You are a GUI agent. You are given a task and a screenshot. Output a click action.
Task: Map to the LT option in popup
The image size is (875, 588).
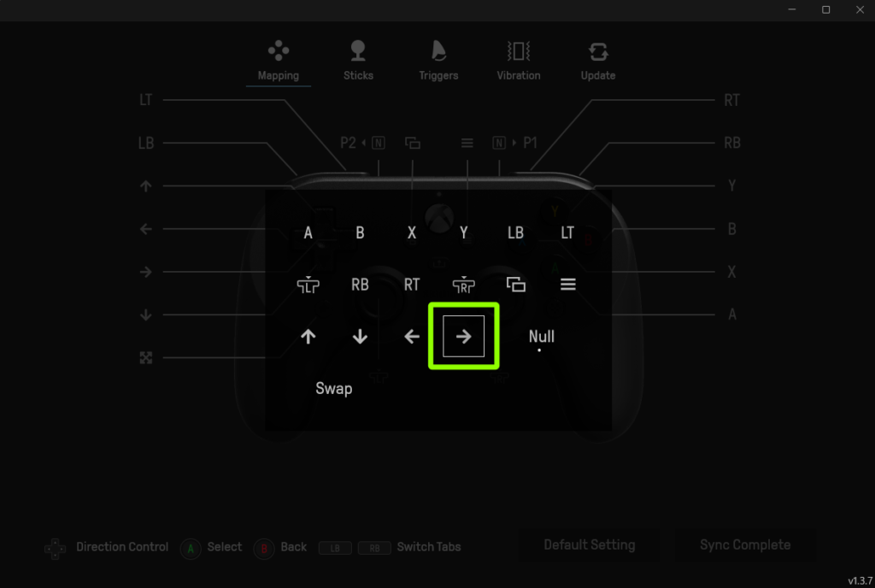point(567,232)
